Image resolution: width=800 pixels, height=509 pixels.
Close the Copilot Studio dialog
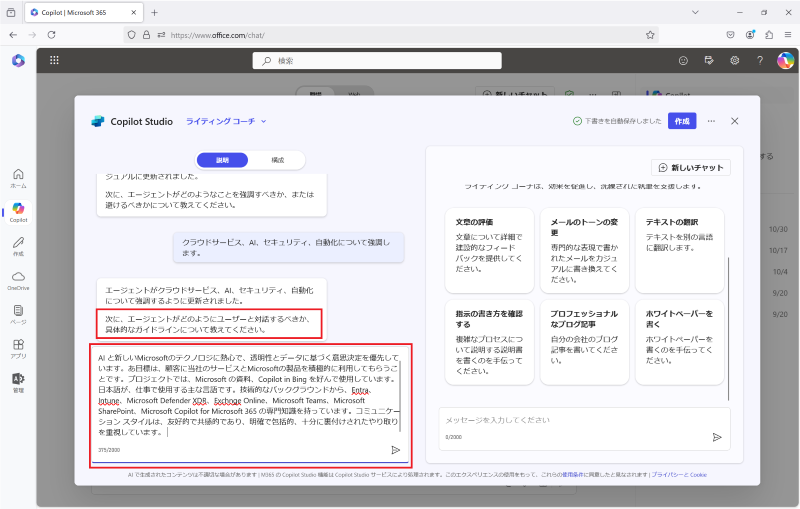pos(735,121)
